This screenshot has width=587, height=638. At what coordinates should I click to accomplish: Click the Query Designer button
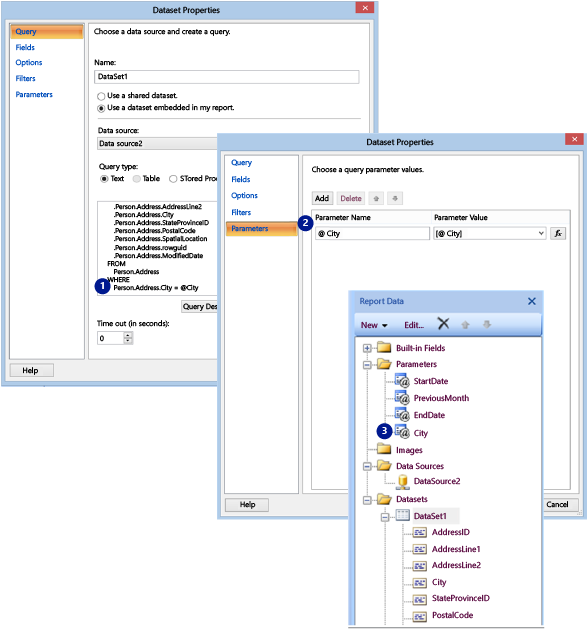pyautogui.click(x=199, y=307)
